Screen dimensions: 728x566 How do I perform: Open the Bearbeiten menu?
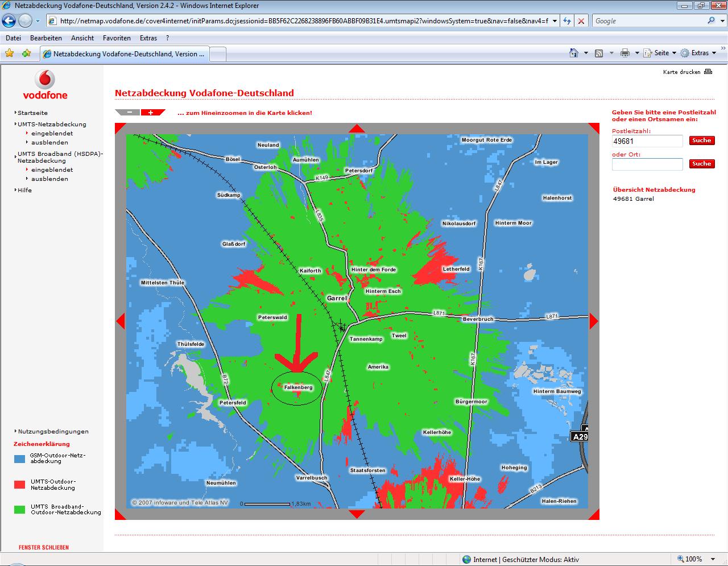pyautogui.click(x=46, y=38)
